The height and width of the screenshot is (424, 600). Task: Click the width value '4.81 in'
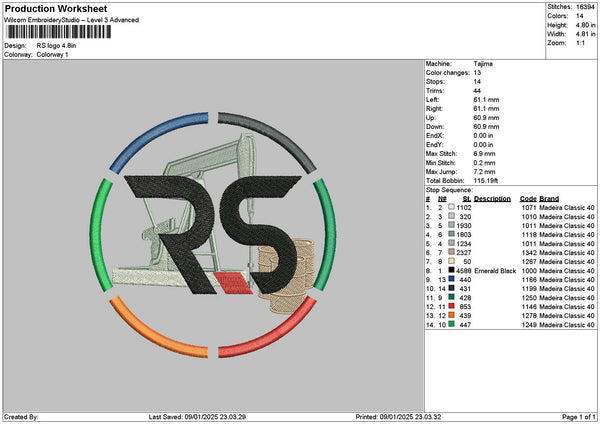coord(585,34)
